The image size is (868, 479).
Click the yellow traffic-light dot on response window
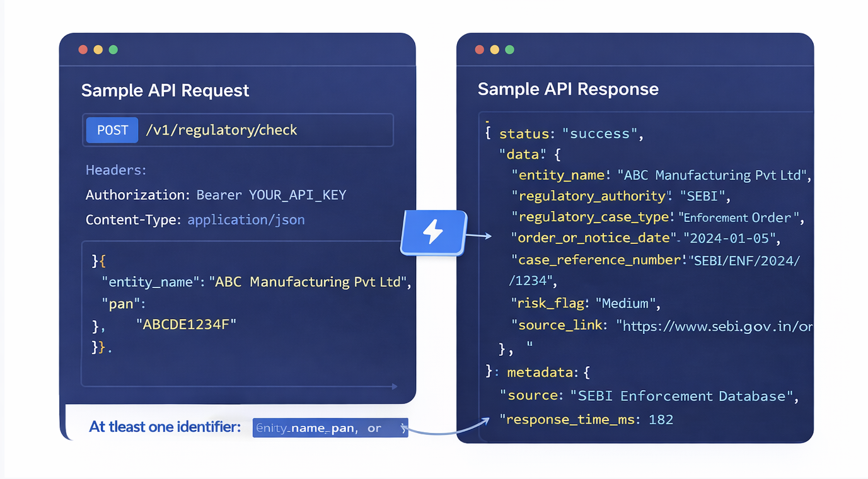coord(495,49)
